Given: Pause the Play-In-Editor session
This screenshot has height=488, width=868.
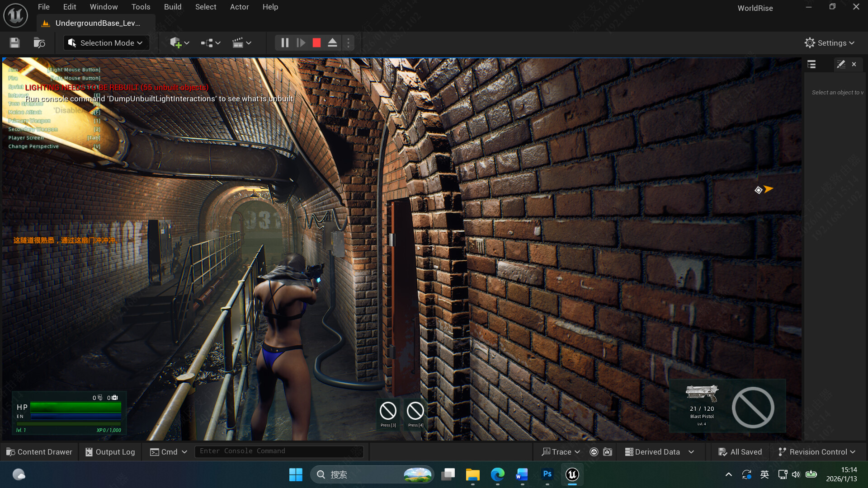Looking at the screenshot, I should (285, 42).
